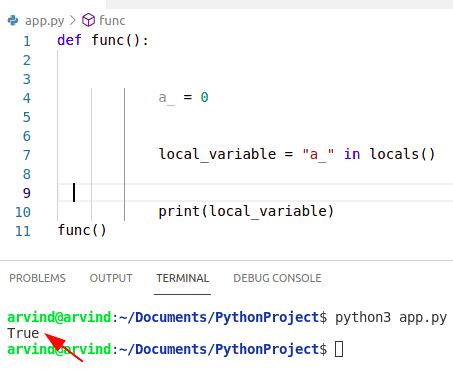Open app.py in the breadcrumb
Viewport: 453px width, 369px height.
tap(45, 21)
